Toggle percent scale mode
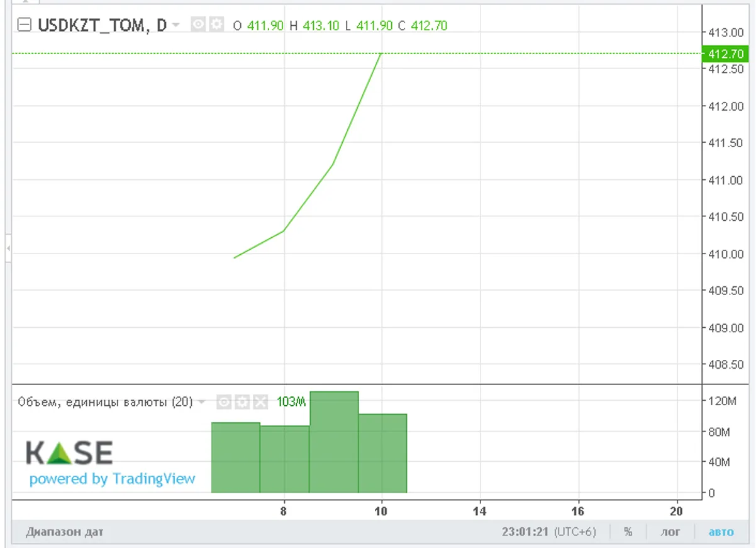Viewport: 756px width, 548px height. pyautogui.click(x=628, y=532)
